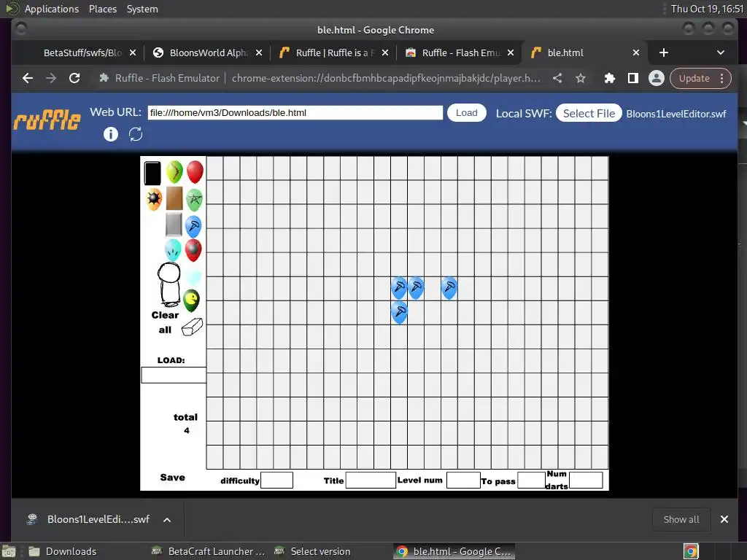Select the green Pac-Man bloon in palette

[191, 300]
